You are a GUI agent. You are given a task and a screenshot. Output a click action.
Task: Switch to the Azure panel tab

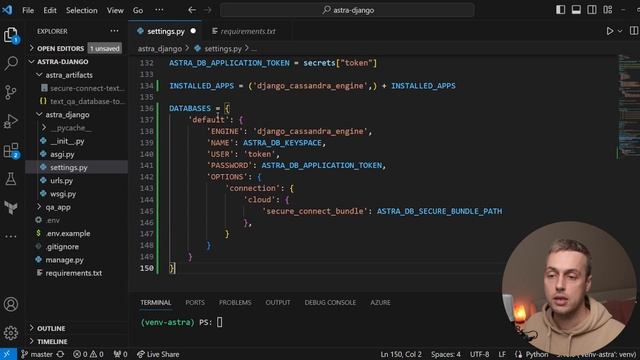pyautogui.click(x=380, y=302)
